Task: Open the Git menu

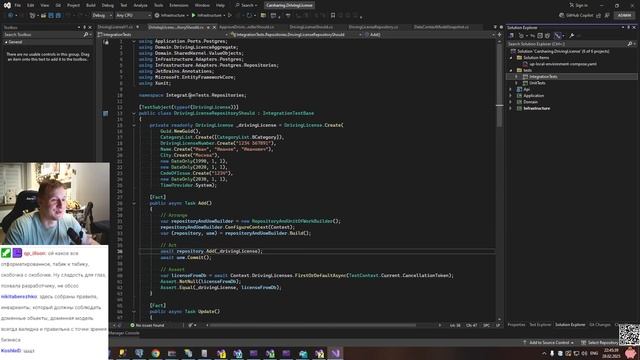Action: pos(58,5)
